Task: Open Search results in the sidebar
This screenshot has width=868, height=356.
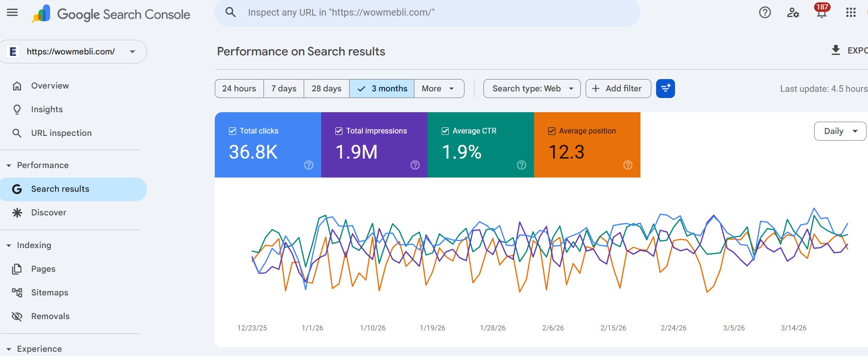Action: [73, 189]
